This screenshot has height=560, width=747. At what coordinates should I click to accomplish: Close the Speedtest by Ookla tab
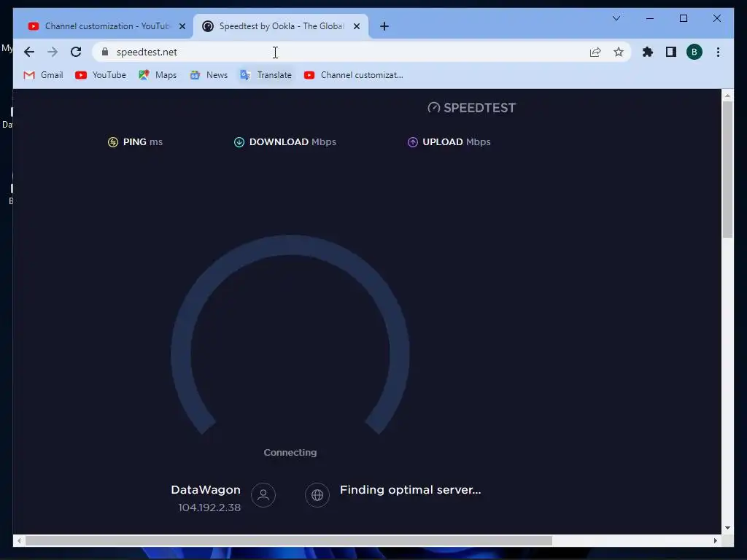[x=356, y=26]
